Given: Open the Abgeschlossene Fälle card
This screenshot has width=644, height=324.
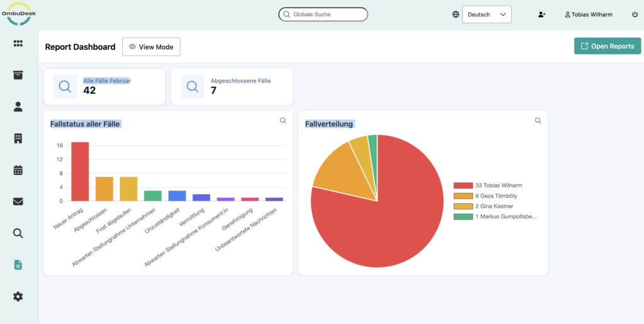Looking at the screenshot, I should (x=231, y=87).
